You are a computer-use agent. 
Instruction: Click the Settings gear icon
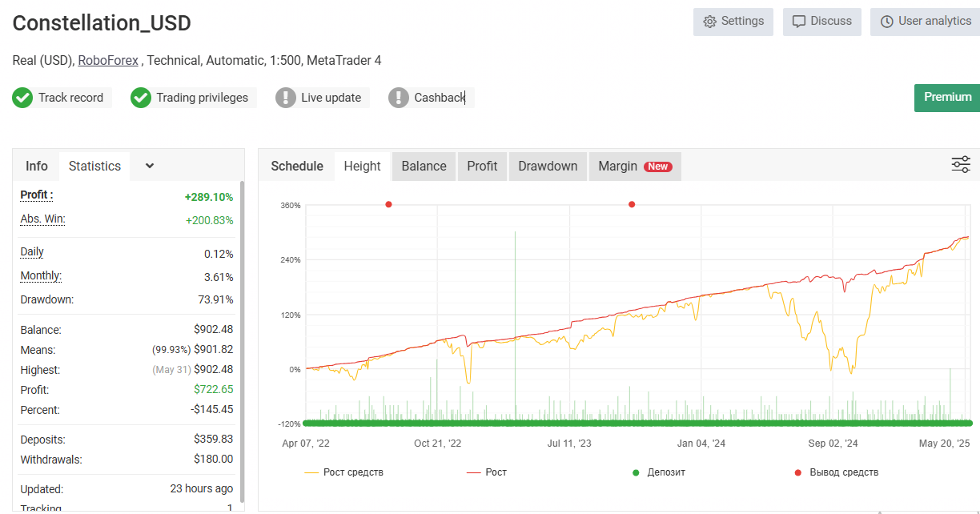tap(709, 22)
